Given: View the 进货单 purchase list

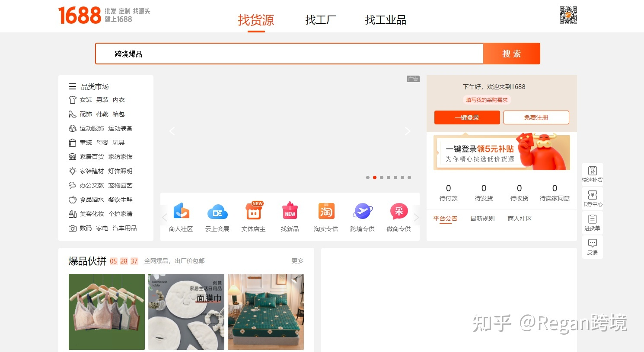Looking at the screenshot, I should (592, 222).
